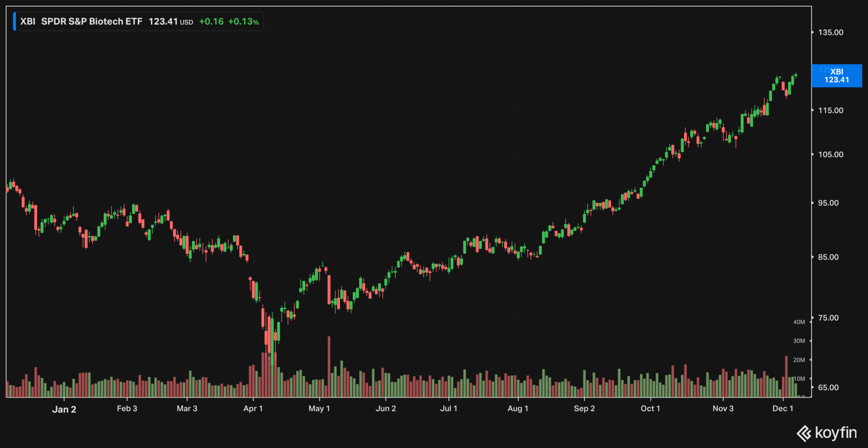
Task: Click the Mar 3 date label
Action: click(x=187, y=409)
